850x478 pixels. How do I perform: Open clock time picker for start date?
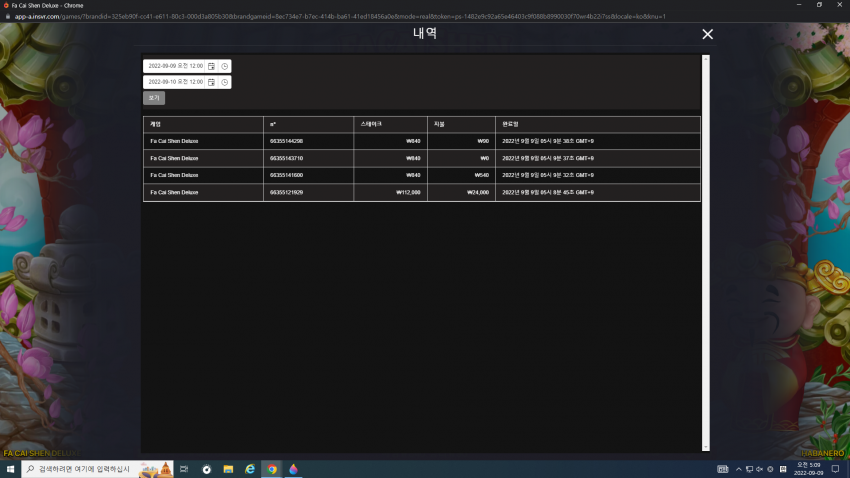click(x=224, y=66)
